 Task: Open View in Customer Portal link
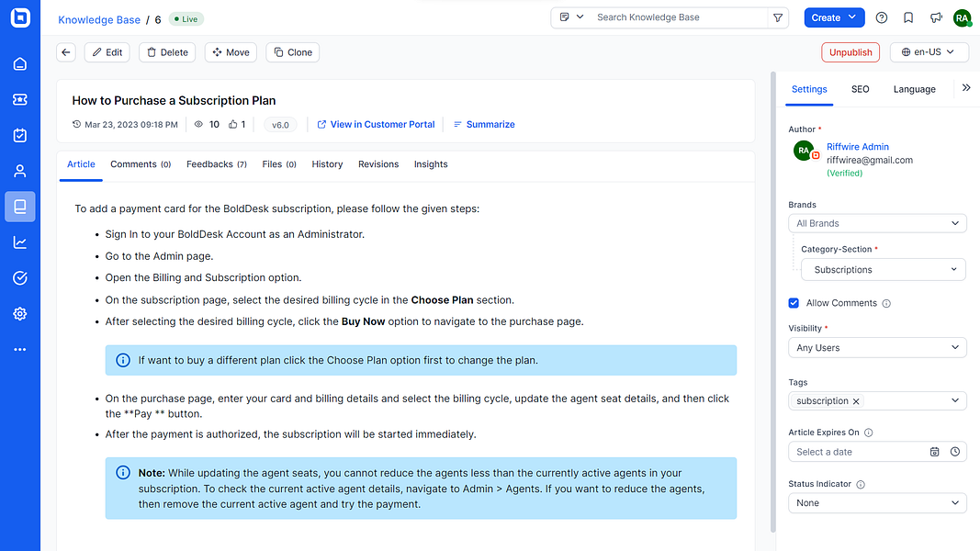tap(376, 124)
